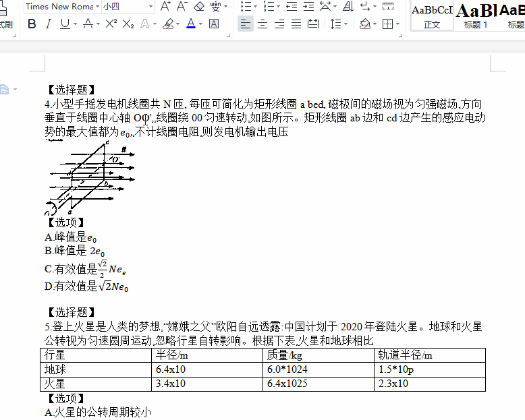Toggle Superscript X² formatting

[x=111, y=24]
